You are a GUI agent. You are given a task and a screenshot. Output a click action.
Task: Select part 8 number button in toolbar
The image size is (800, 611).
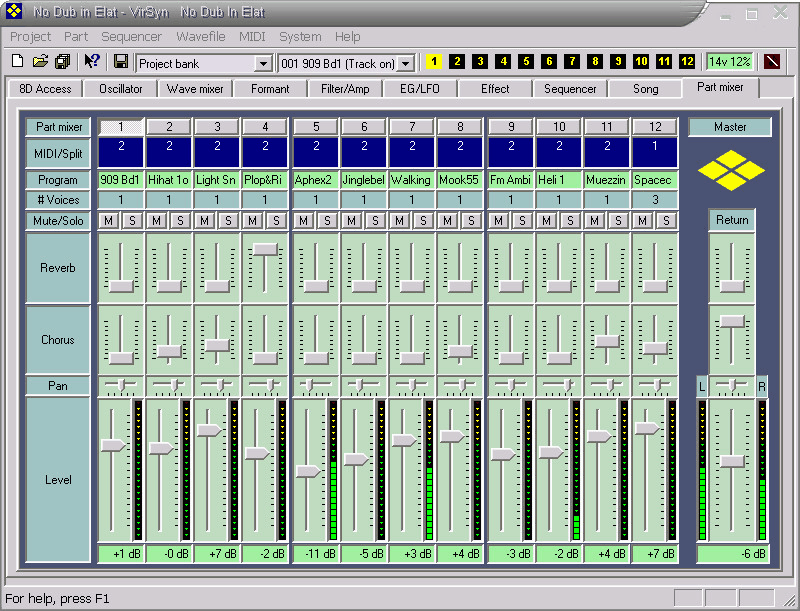click(595, 62)
